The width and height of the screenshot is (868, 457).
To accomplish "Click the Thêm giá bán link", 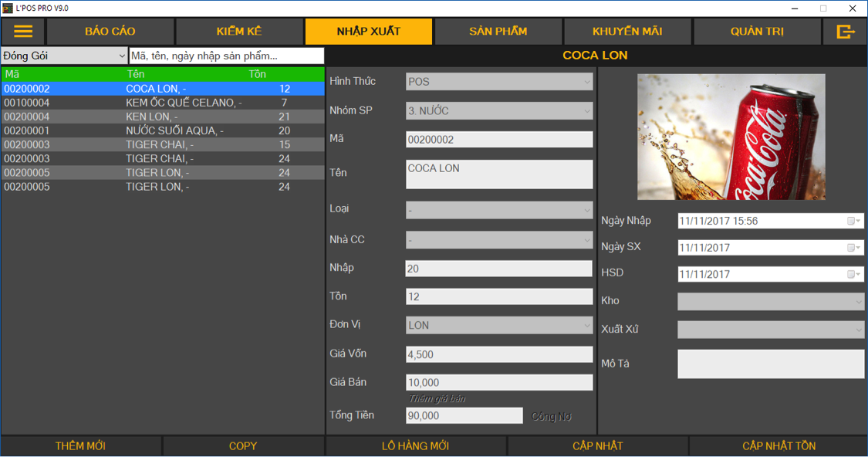I will [x=437, y=399].
